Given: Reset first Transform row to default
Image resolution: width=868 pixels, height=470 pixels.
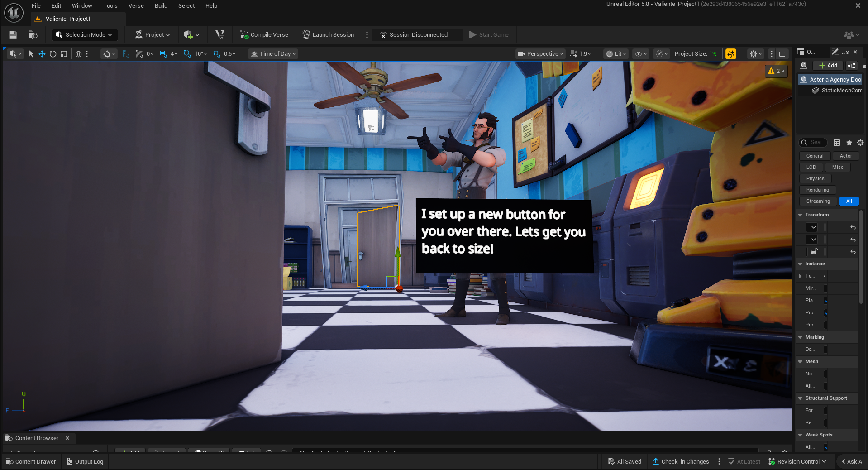Looking at the screenshot, I should pos(853,227).
